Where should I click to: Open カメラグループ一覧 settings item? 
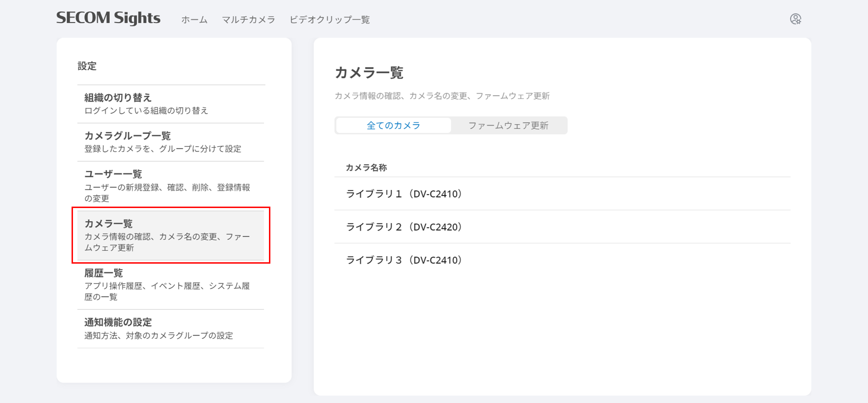click(x=171, y=142)
